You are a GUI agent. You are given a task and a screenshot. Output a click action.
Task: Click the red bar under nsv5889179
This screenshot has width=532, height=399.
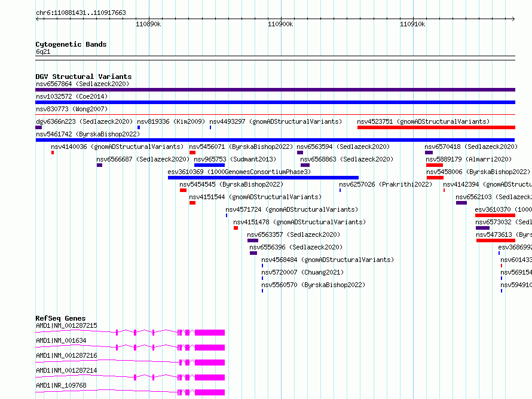[x=435, y=165]
